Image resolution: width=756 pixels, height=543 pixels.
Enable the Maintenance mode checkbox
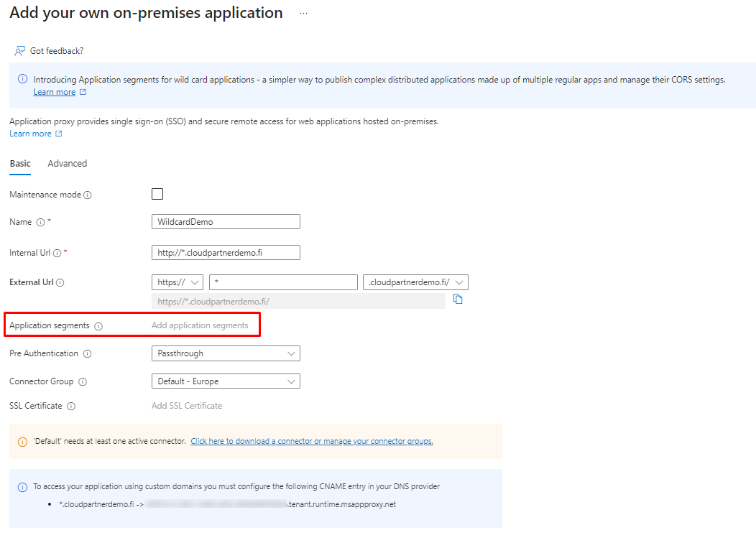(x=157, y=194)
